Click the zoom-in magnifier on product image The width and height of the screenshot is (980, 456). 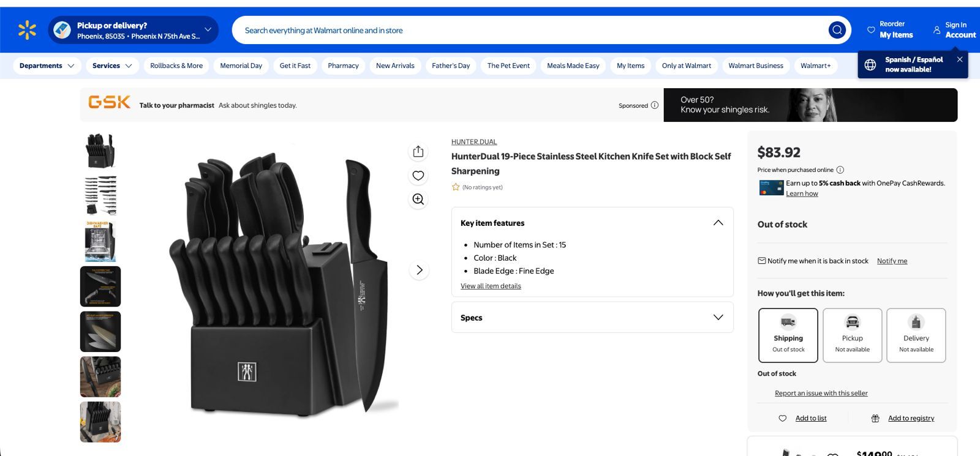418,199
